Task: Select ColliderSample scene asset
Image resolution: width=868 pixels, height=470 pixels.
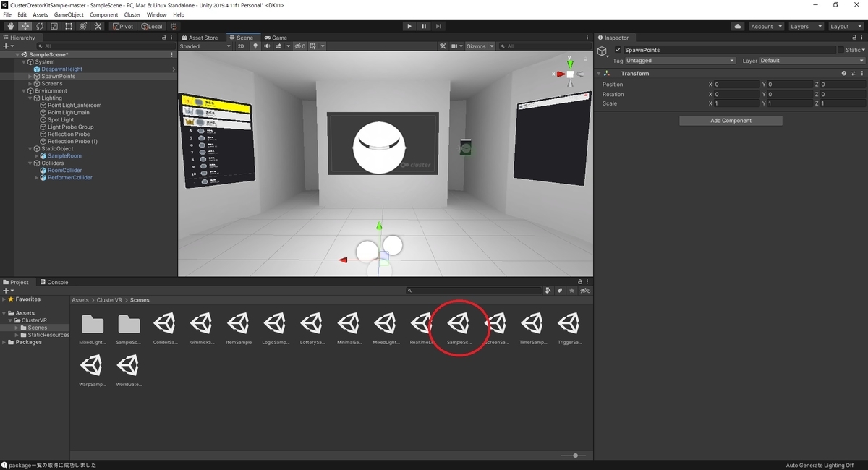Action: coord(166,327)
